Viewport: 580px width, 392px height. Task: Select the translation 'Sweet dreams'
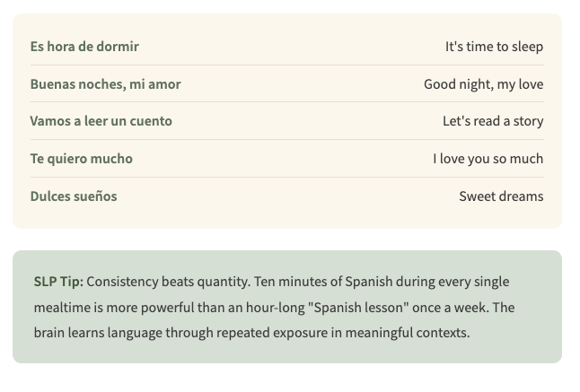click(501, 196)
